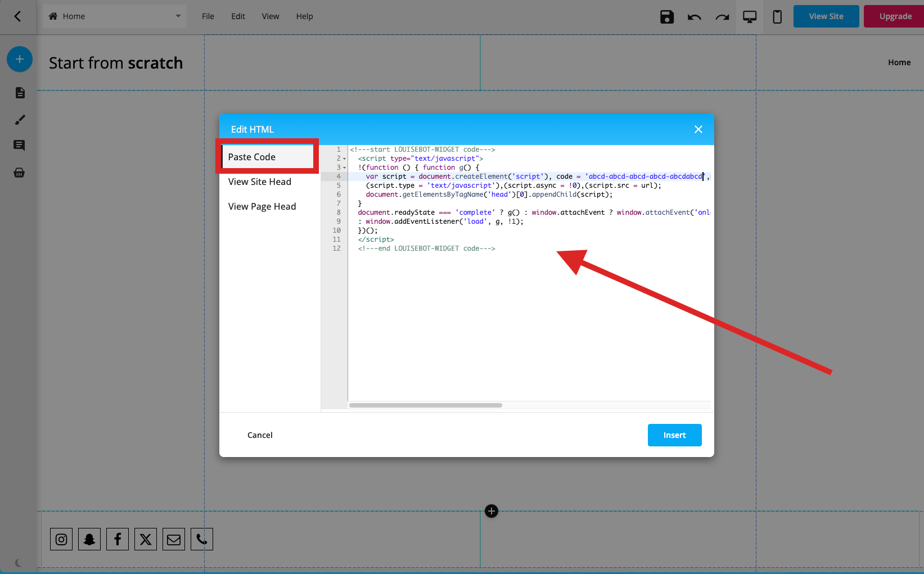Click the Snapchat social icon
The width and height of the screenshot is (924, 574).
(89, 539)
